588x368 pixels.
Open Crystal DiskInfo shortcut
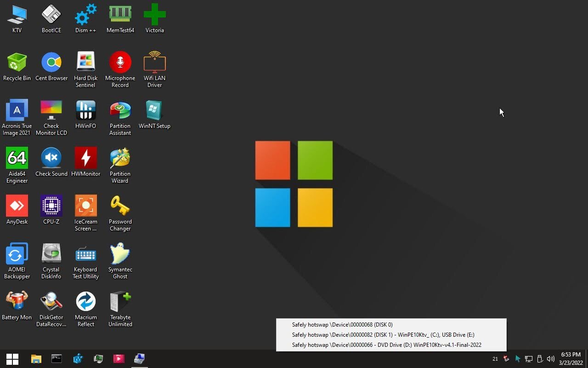tap(51, 261)
